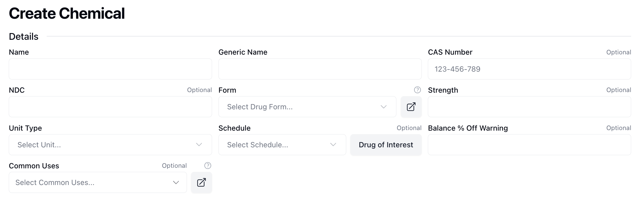Open the external link icon next to Form
644x204 pixels.
click(411, 107)
